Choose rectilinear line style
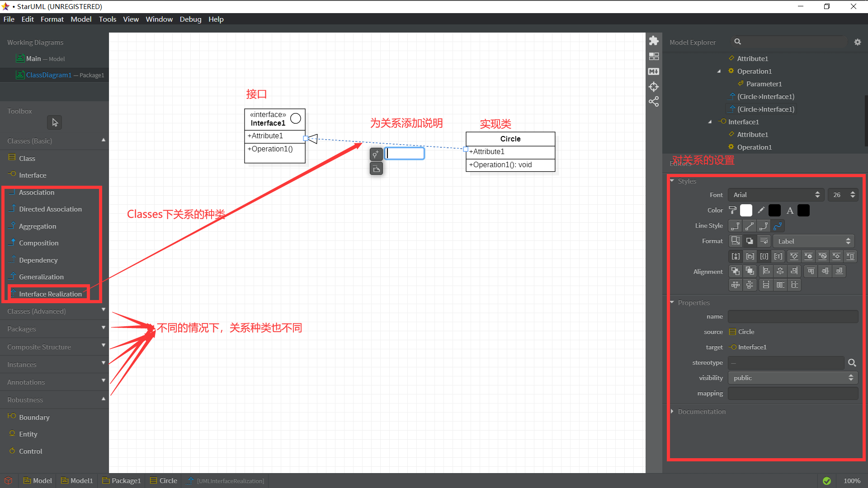The height and width of the screenshot is (488, 868). tap(736, 226)
